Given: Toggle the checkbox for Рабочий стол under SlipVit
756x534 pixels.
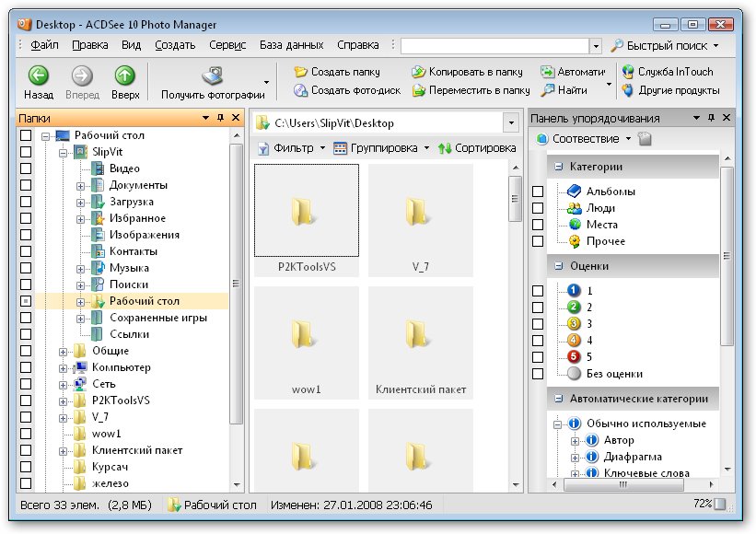Looking at the screenshot, I should pyautogui.click(x=26, y=301).
